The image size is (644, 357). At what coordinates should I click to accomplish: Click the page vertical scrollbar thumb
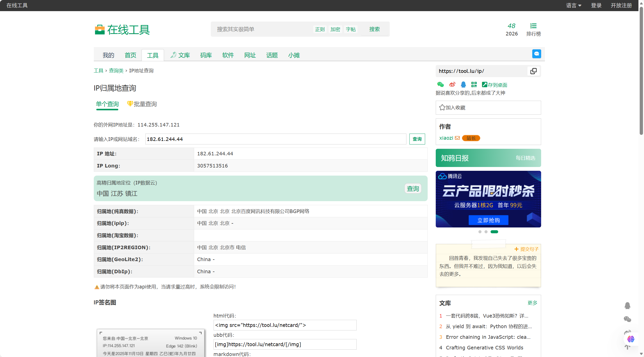[641, 71]
